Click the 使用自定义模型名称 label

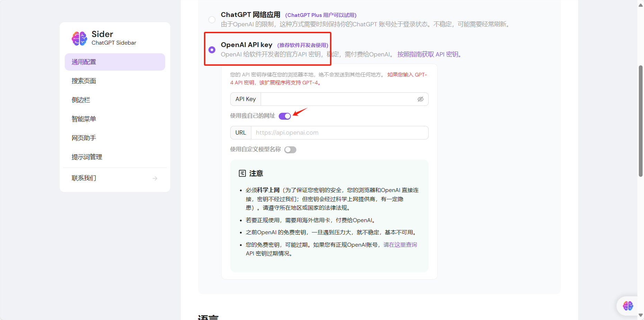coord(256,149)
